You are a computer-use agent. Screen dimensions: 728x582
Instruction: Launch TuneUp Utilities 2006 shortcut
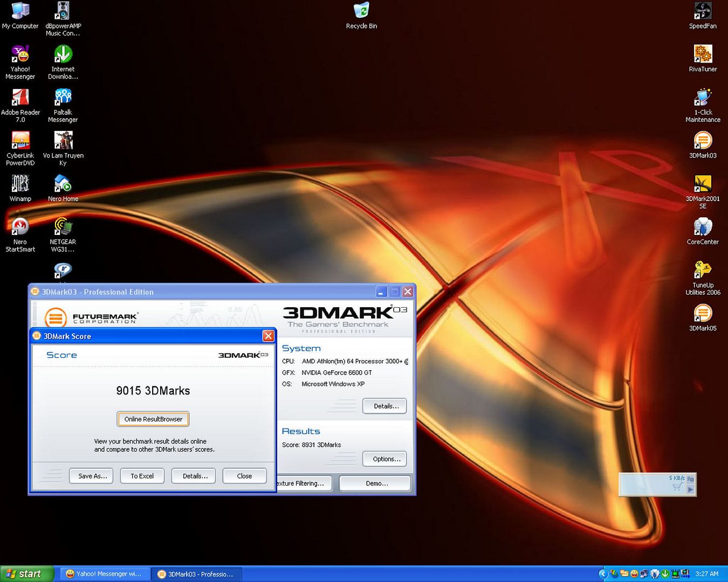[x=703, y=278]
